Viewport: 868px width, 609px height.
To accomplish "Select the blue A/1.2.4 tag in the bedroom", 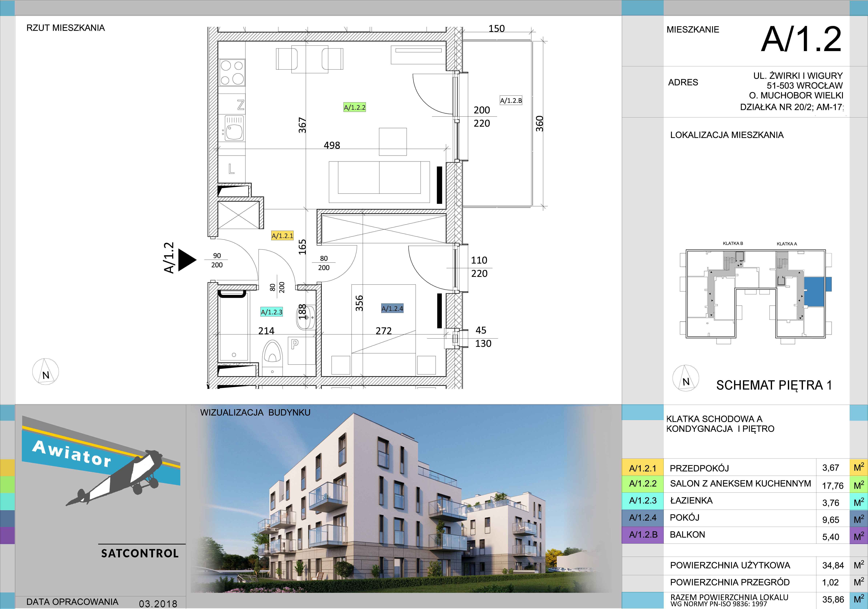I will 392,309.
